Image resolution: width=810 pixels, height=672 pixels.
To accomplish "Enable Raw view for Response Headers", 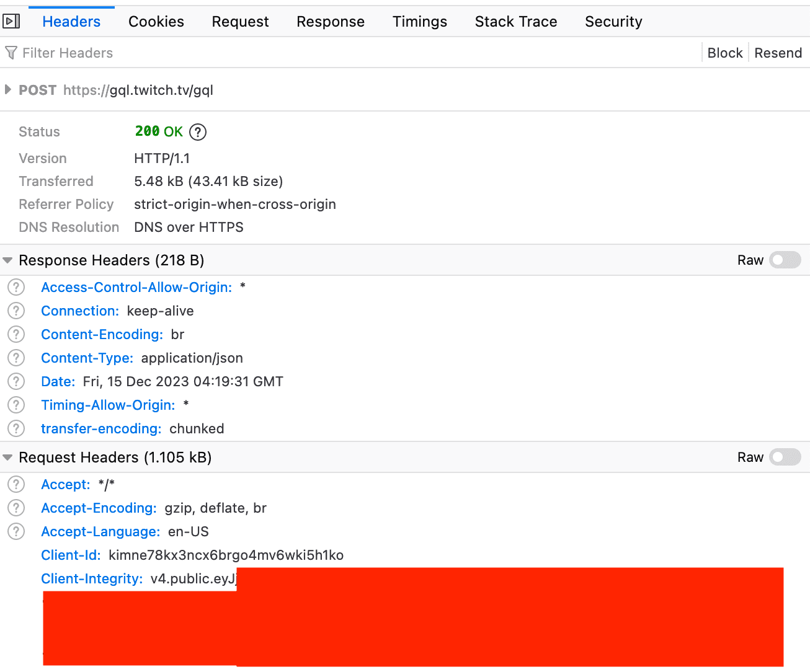I will pyautogui.click(x=785, y=260).
